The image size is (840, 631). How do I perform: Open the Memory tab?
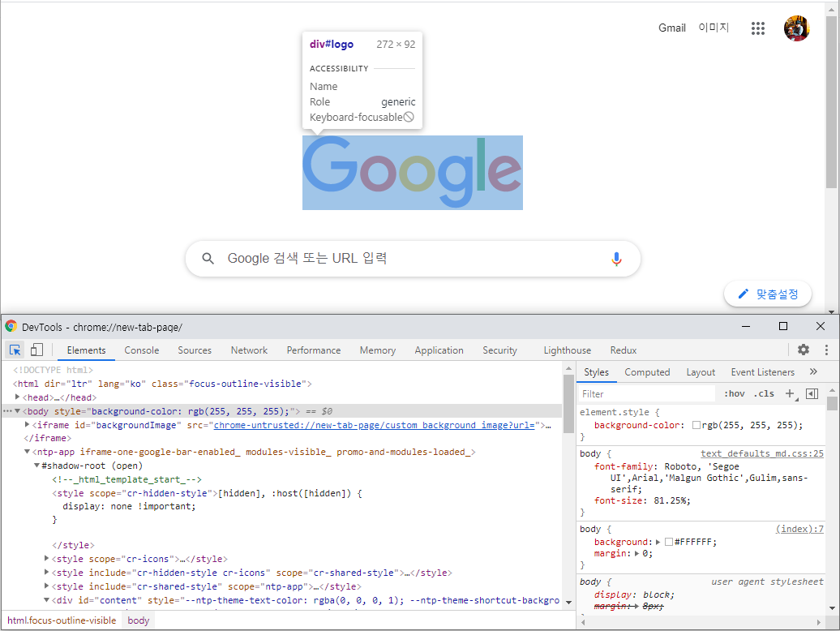click(378, 350)
